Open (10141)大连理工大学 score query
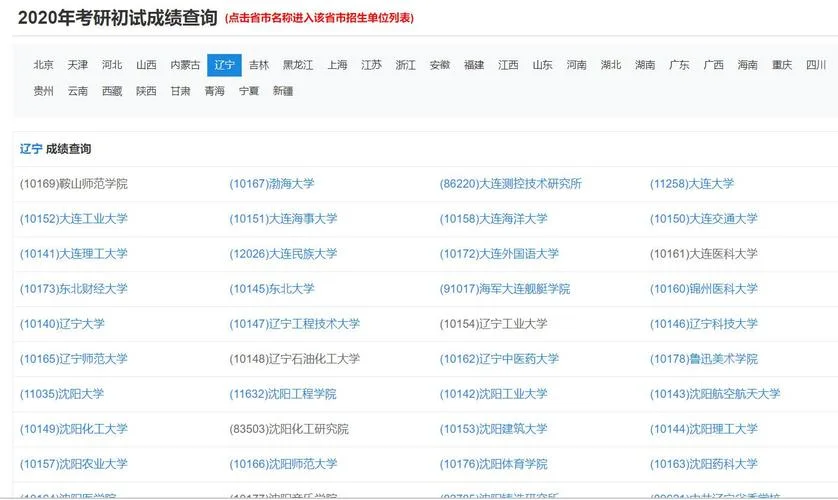The height and width of the screenshot is (500, 838). pyautogui.click(x=74, y=254)
